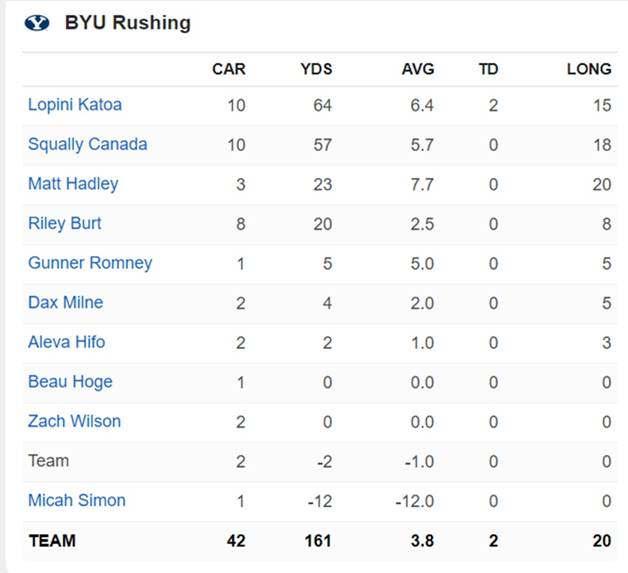Click the bold TEAM totals row label

(x=52, y=541)
